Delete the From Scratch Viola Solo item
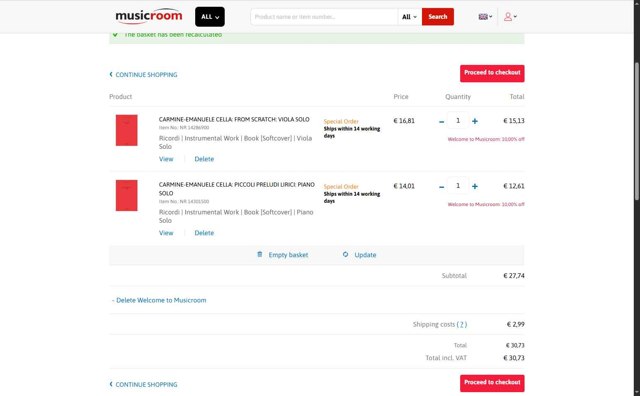The height and width of the screenshot is (396, 640). pyautogui.click(x=204, y=159)
